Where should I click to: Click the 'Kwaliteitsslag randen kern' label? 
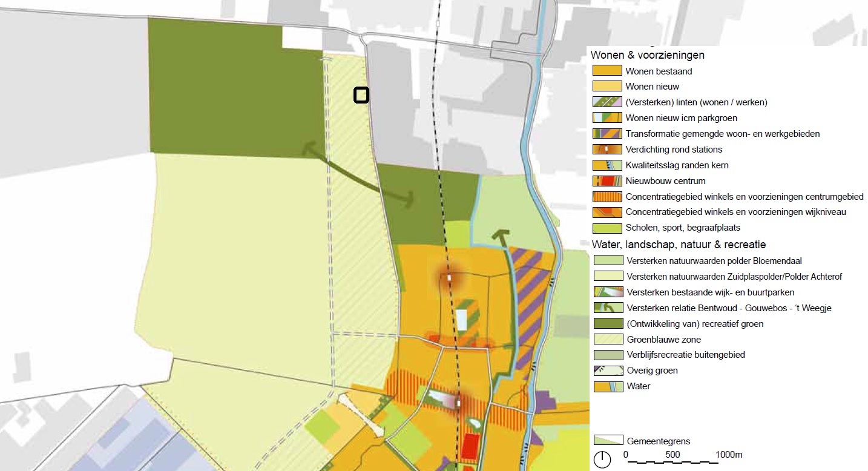[677, 165]
